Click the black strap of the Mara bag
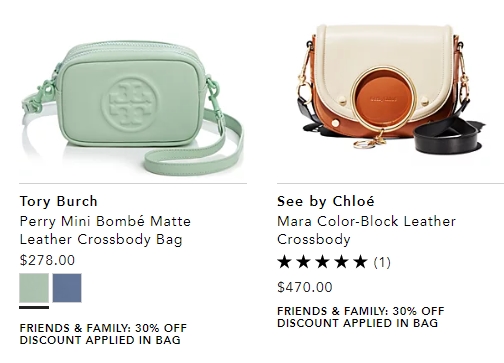The image size is (504, 363). point(447,136)
